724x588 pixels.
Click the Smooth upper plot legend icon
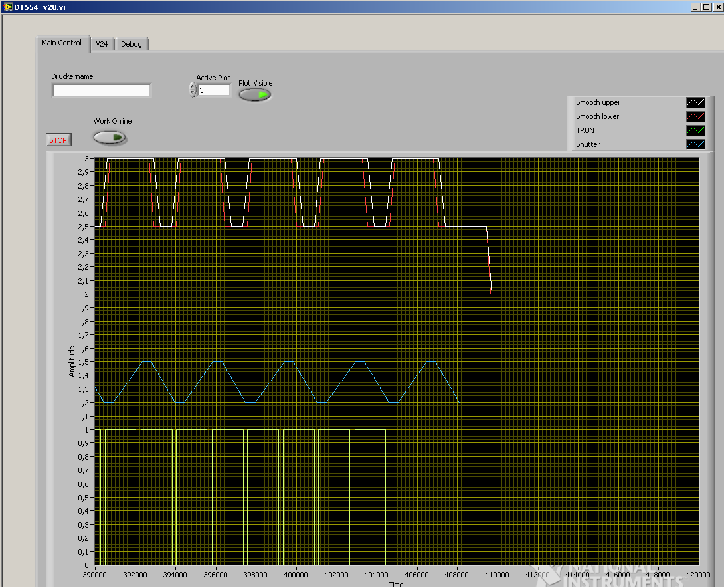695,102
